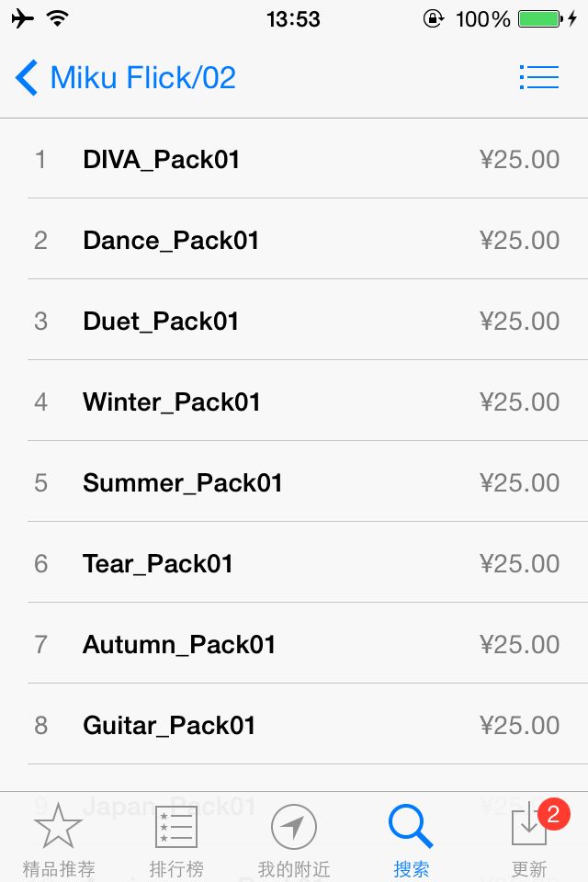Image resolution: width=588 pixels, height=882 pixels.
Task: Tap the Search magnifier icon
Action: point(411,825)
